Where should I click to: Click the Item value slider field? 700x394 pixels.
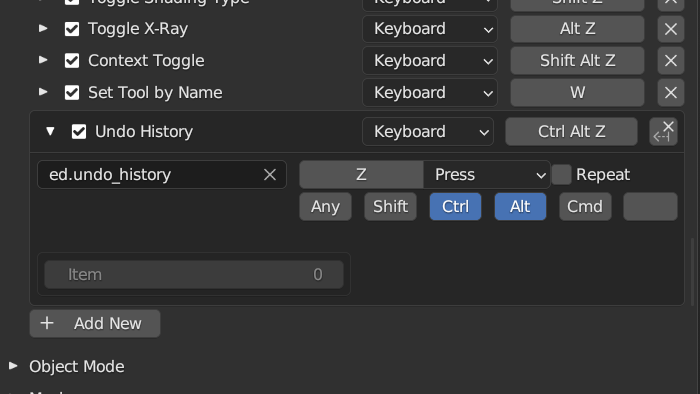click(x=194, y=274)
